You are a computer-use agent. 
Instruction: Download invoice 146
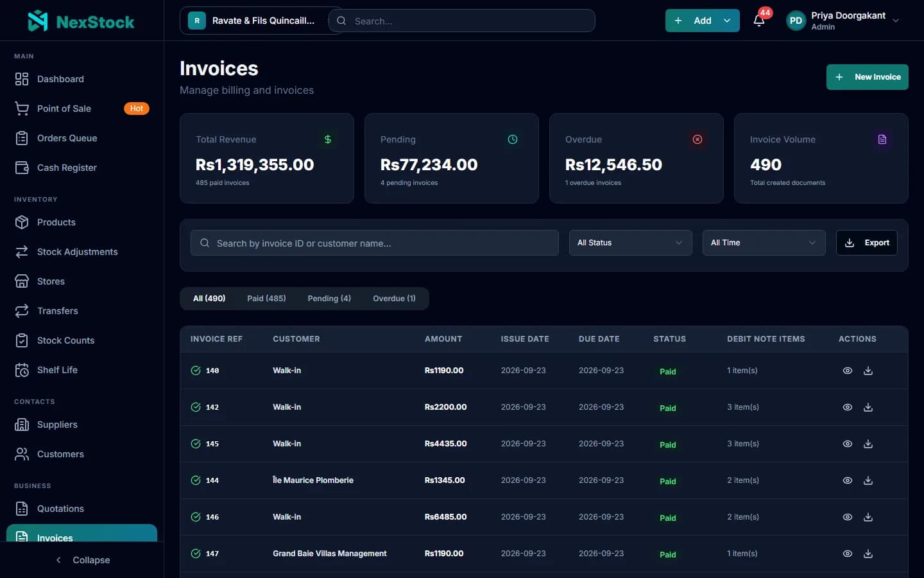[868, 517]
